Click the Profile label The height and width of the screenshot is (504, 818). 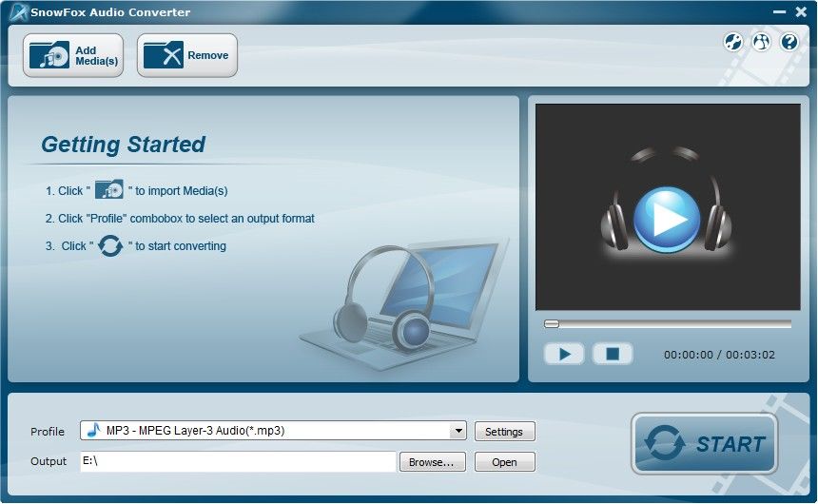(x=48, y=432)
